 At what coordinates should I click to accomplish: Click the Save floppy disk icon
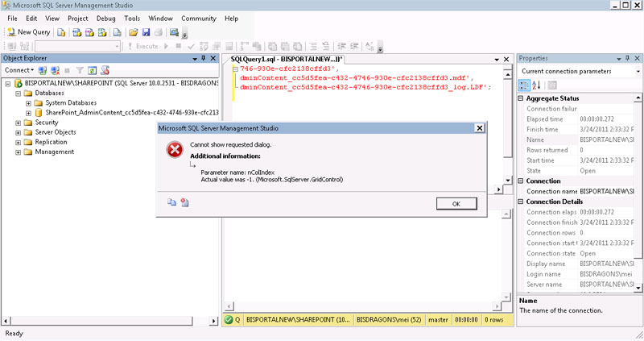tap(146, 32)
